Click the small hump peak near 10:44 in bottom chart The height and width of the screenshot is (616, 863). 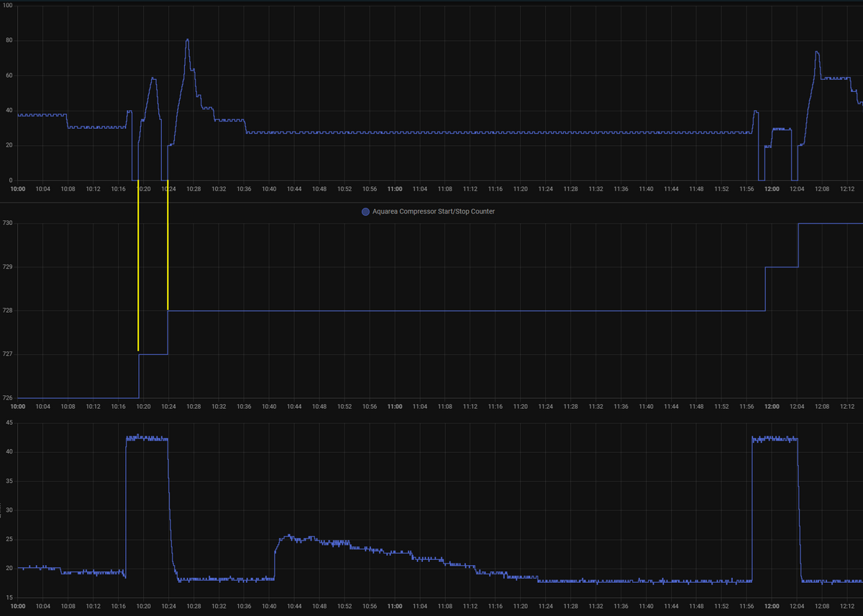289,535
